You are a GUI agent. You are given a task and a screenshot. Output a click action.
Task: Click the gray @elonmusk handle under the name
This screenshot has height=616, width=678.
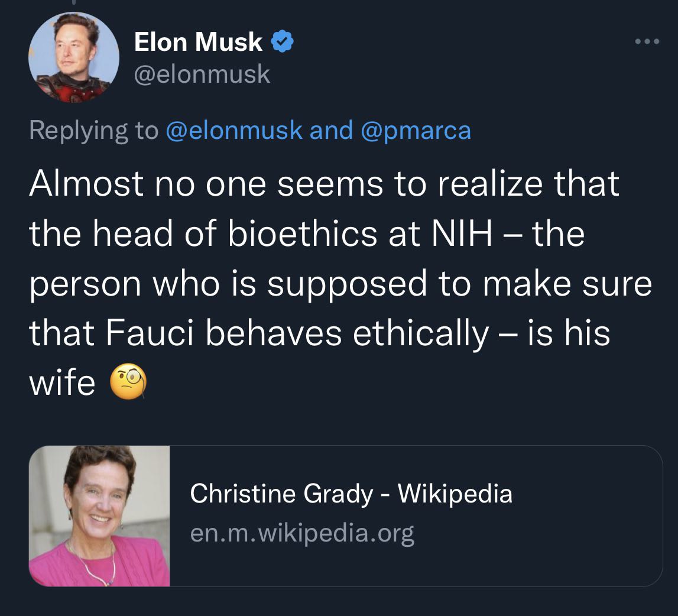[x=202, y=74]
